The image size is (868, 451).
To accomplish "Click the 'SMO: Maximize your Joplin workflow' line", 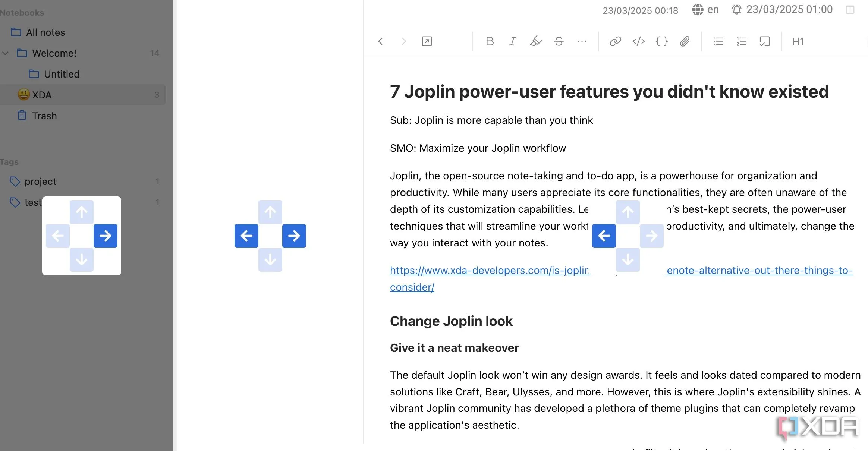I will click(478, 148).
